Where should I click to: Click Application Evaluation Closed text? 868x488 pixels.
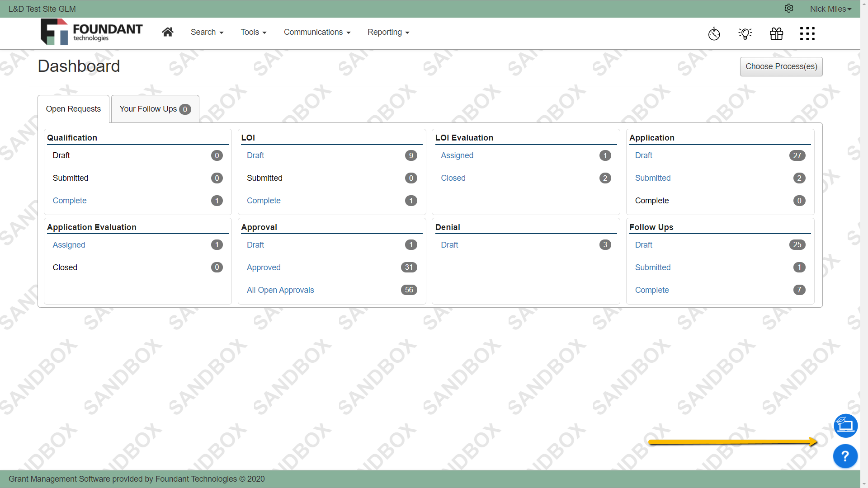click(x=65, y=267)
